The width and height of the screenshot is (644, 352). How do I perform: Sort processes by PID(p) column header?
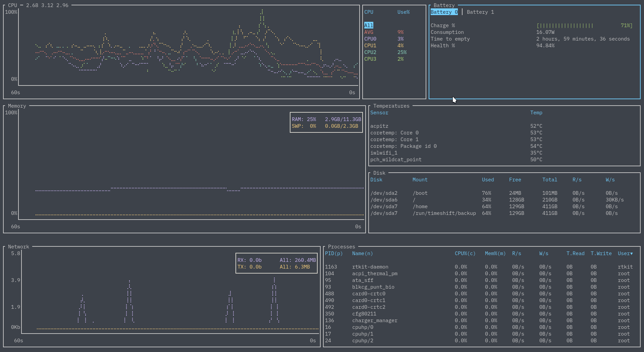334,253
